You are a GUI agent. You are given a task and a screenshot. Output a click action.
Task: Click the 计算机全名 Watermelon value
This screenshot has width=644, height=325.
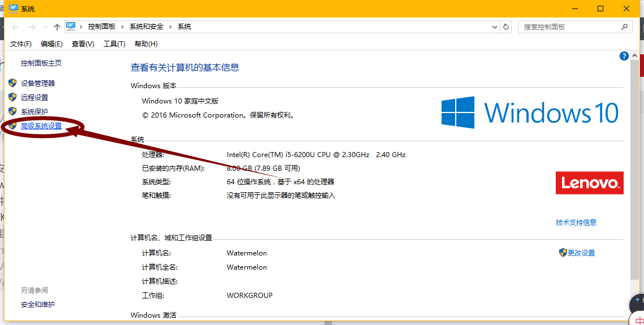click(247, 267)
